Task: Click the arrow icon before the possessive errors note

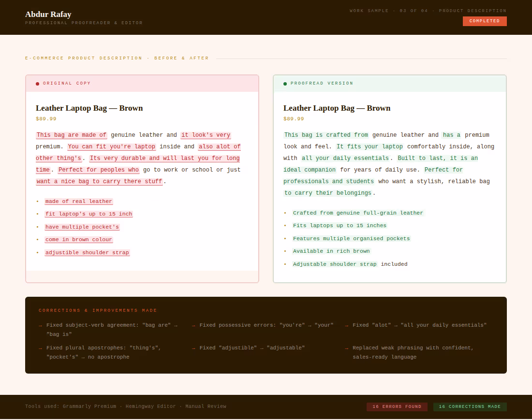Action: pos(193,325)
